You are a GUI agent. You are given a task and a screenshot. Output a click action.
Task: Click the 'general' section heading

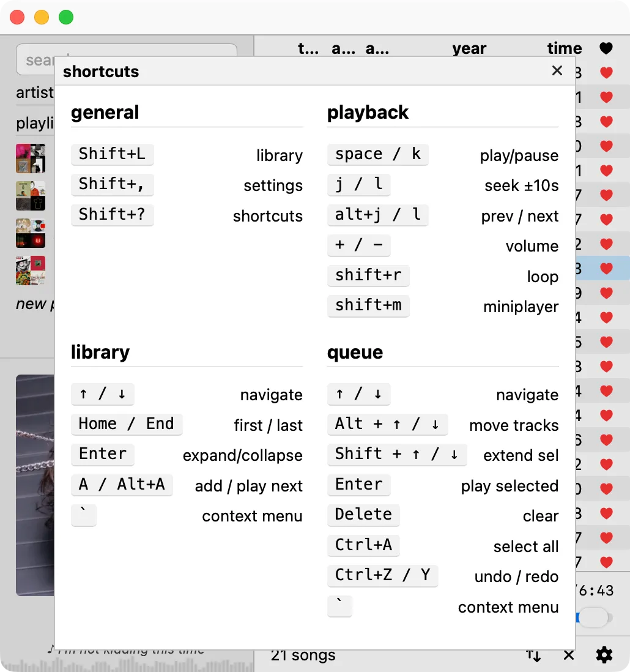[x=105, y=112]
